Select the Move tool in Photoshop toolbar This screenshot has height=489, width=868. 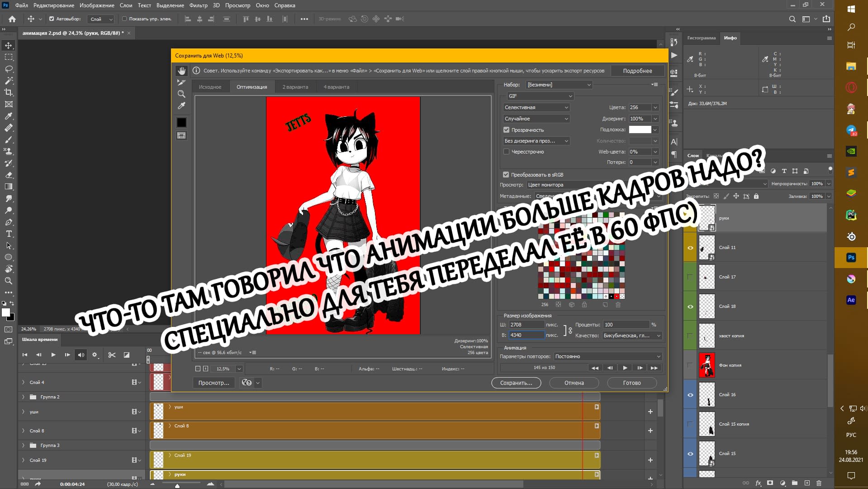(9, 45)
